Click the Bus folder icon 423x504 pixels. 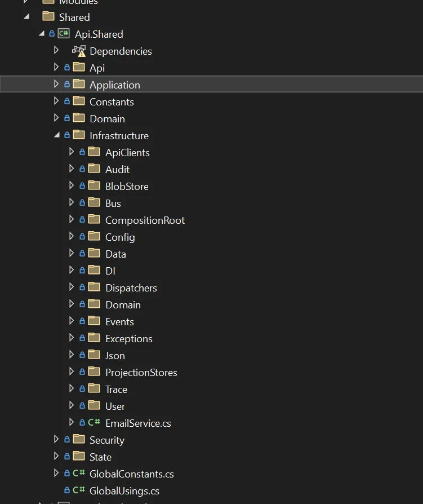94,202
